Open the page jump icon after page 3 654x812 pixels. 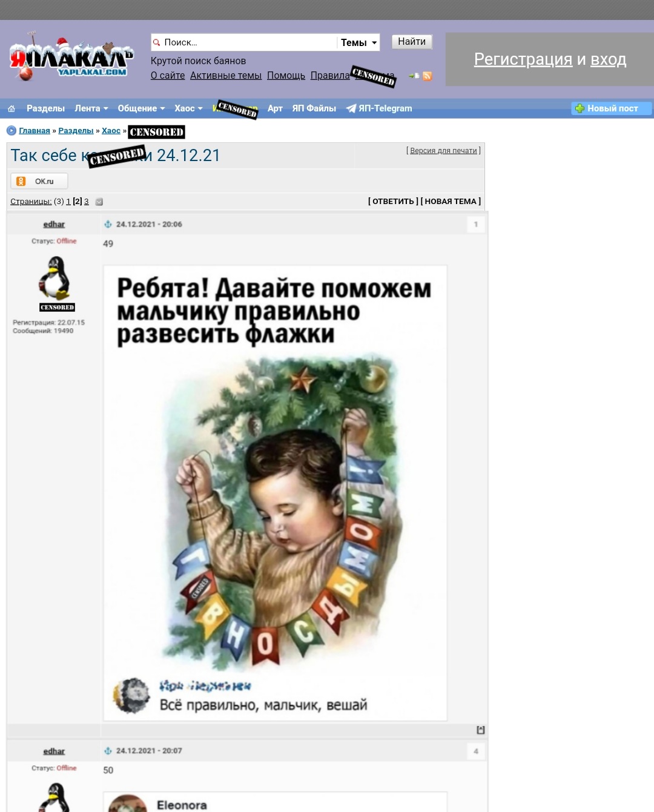click(x=99, y=202)
